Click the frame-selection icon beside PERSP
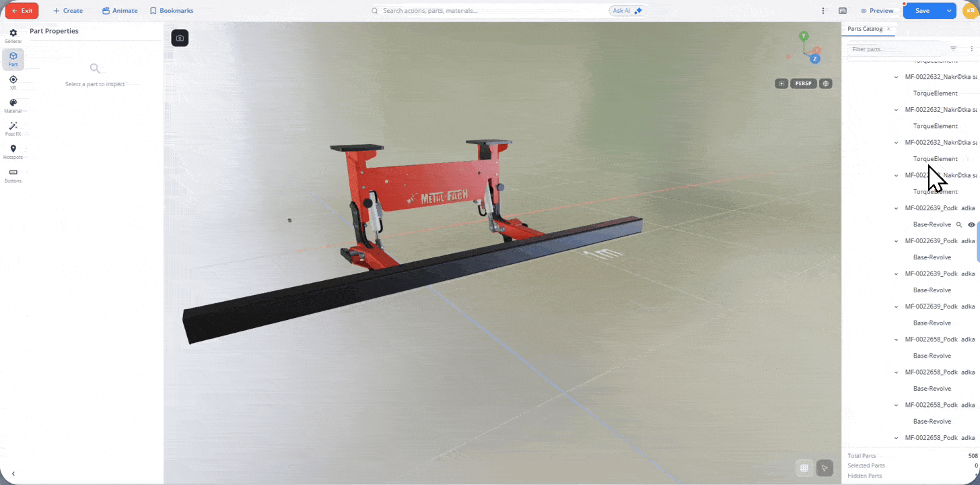 [x=781, y=84]
